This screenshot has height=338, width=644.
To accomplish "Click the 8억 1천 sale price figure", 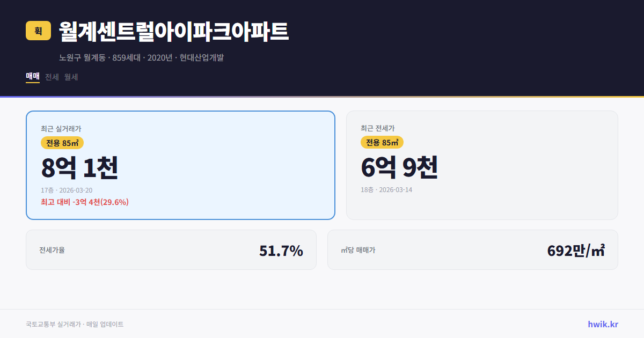I will (x=80, y=168).
